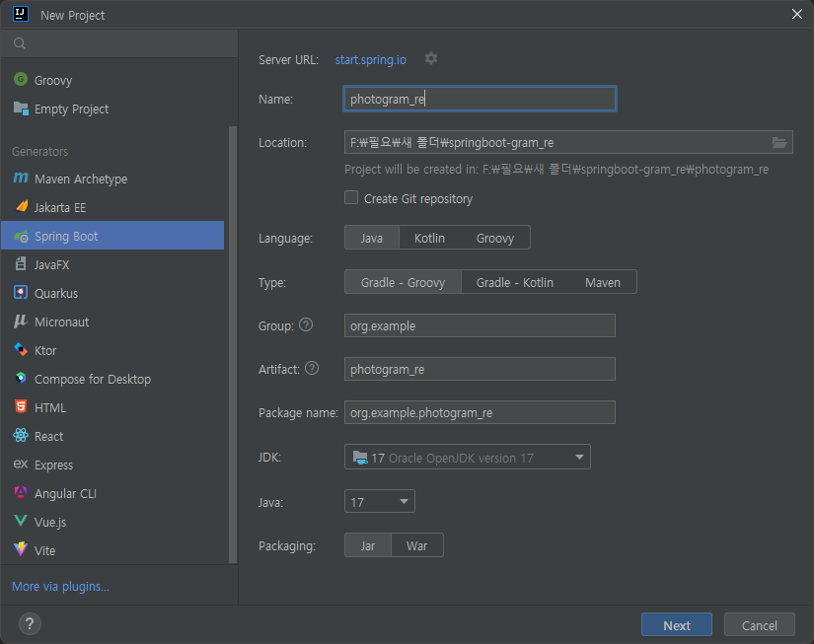814x644 pixels.
Task: Open start.spring.io server link
Action: click(x=371, y=60)
